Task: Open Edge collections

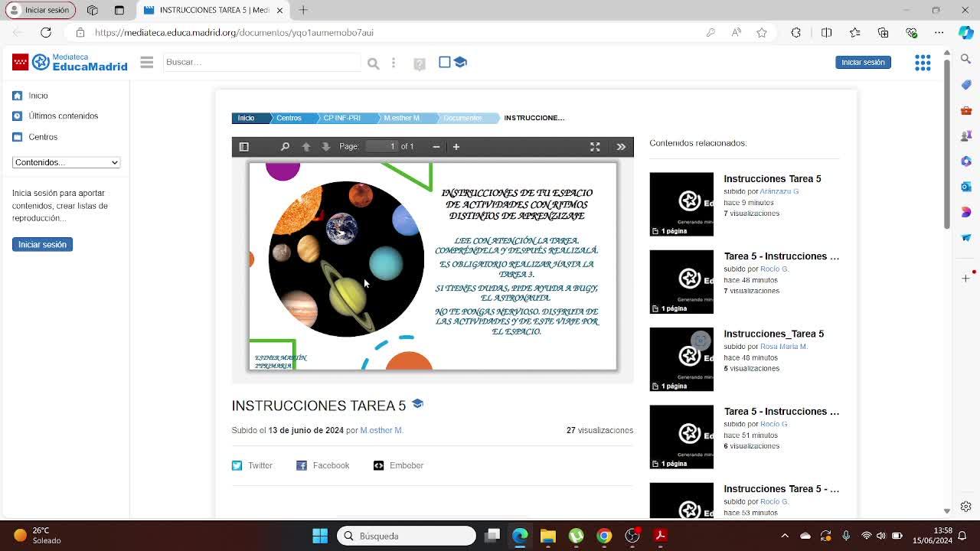Action: (883, 33)
